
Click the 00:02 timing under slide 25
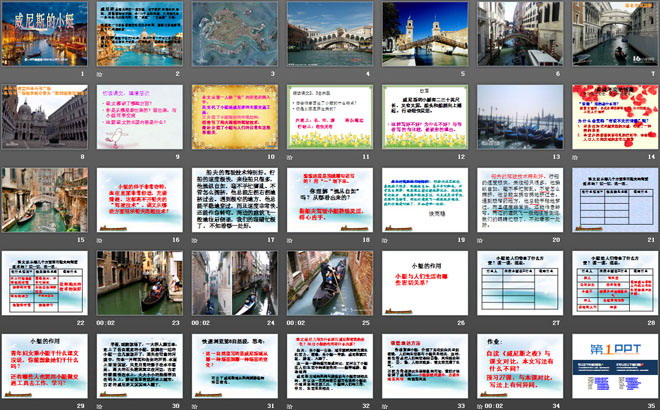click(295, 323)
